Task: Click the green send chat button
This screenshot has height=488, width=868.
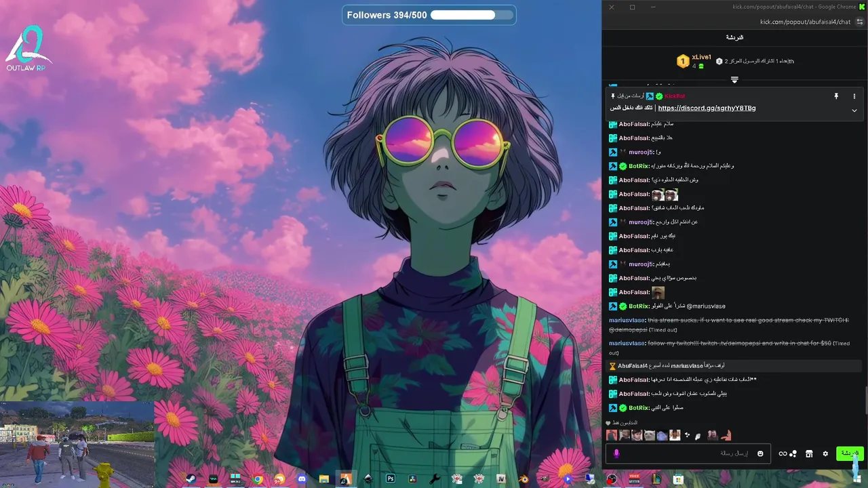Action: coord(850,453)
